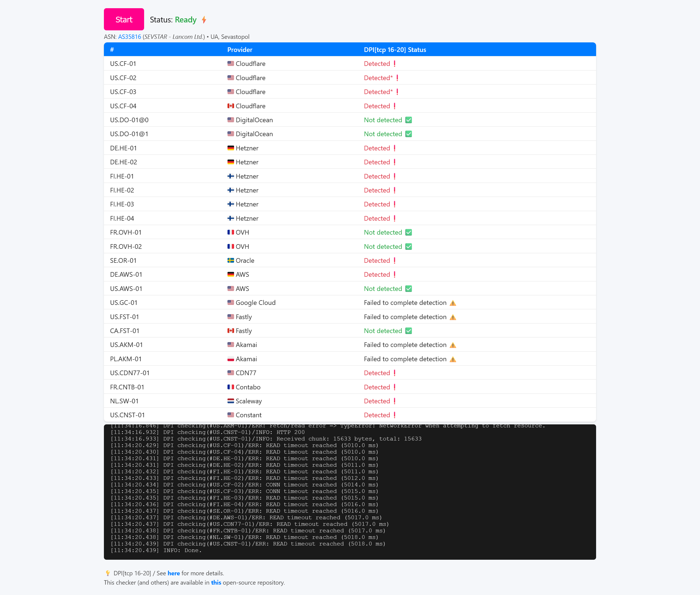Image resolution: width=700 pixels, height=595 pixels.
Task: Click the DPI[tcp 16-20] Status column header
Action: (x=395, y=49)
